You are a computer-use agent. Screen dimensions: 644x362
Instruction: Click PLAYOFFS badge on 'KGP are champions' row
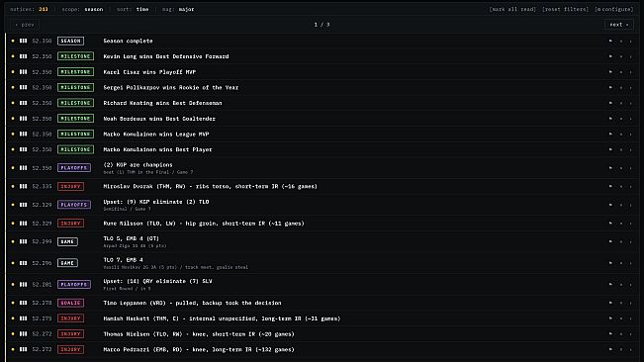74,168
